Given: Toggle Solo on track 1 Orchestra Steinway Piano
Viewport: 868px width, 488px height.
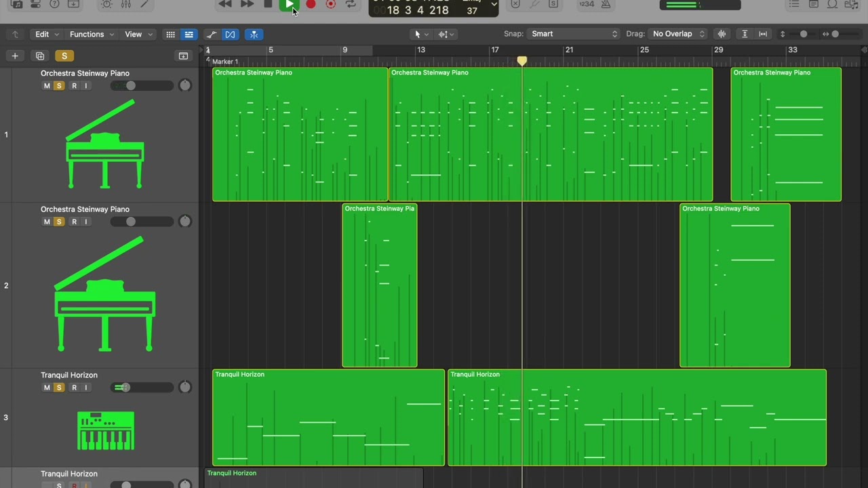Looking at the screenshot, I should pos(59,85).
